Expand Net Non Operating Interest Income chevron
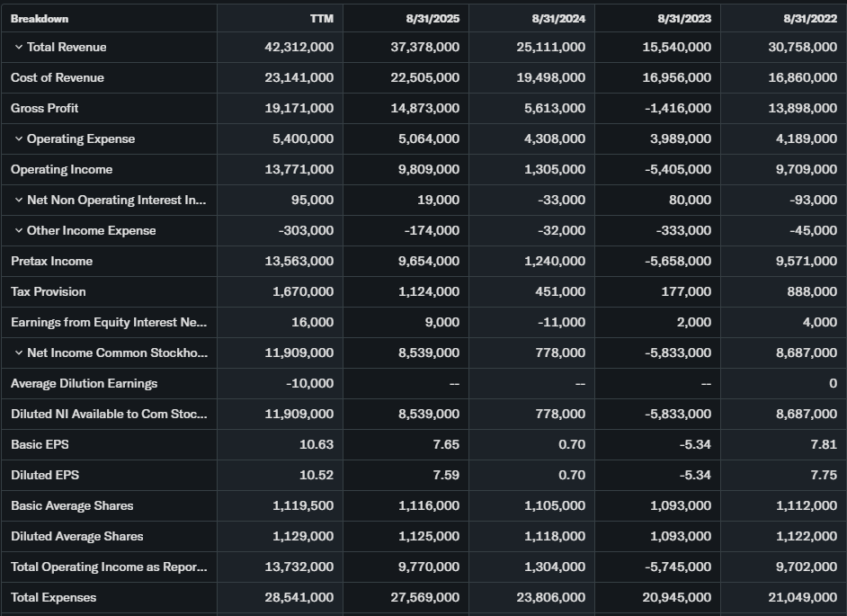The image size is (847, 616). point(18,201)
